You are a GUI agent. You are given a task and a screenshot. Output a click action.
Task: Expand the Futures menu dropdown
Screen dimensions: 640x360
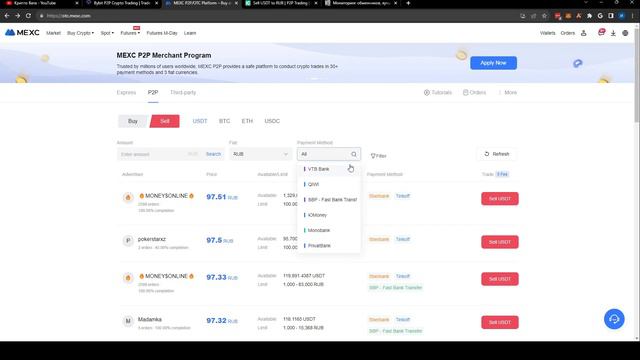130,33
